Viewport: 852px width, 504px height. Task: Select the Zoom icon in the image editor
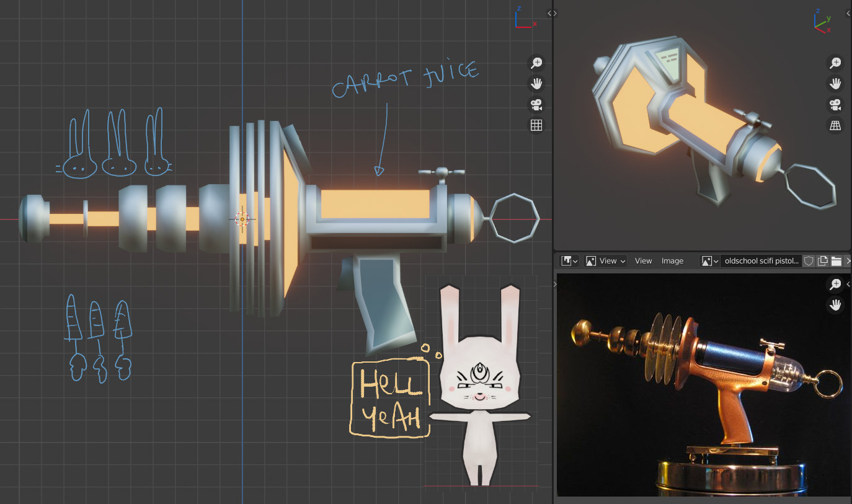pyautogui.click(x=835, y=283)
